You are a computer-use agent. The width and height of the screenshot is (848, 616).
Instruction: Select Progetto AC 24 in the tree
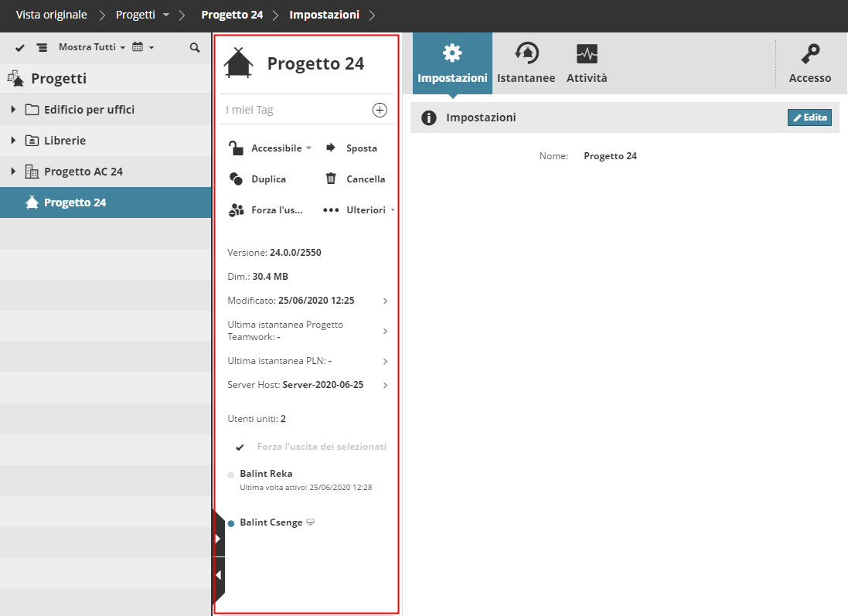pos(105,172)
